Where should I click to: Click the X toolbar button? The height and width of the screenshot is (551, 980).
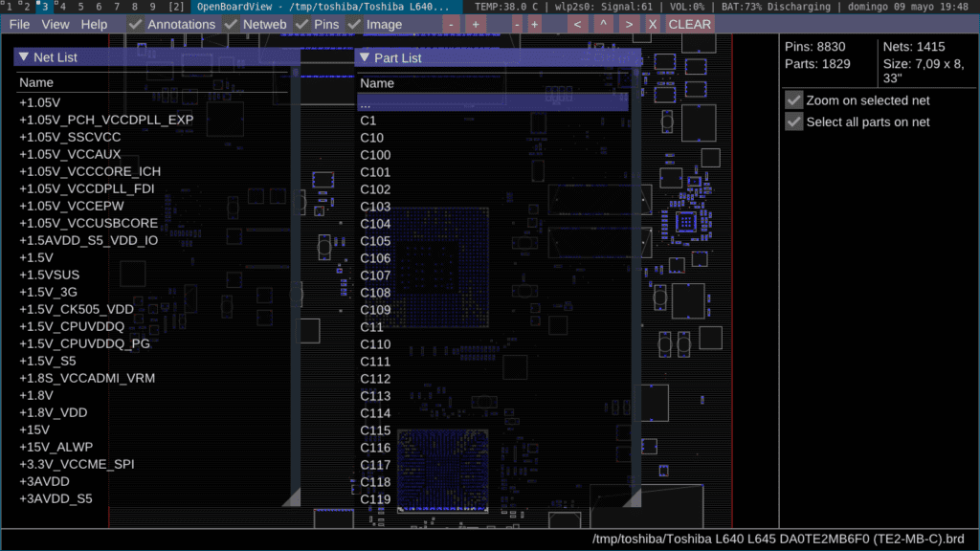[652, 24]
